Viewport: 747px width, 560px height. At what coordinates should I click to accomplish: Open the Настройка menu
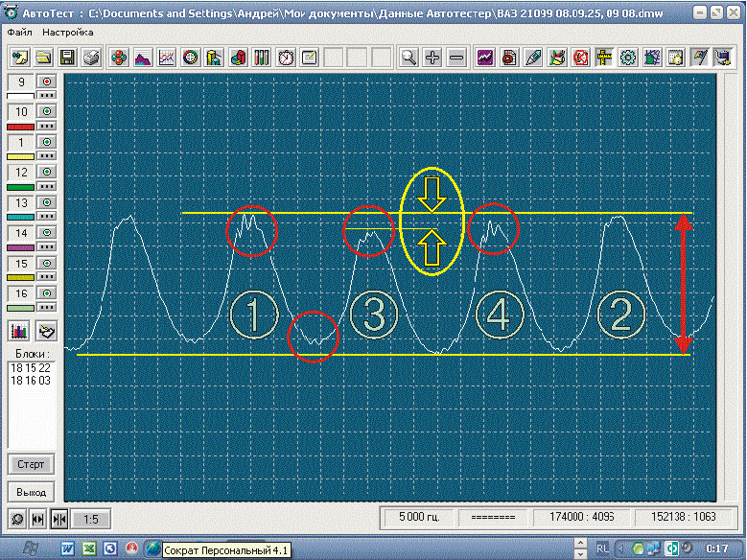[x=68, y=32]
